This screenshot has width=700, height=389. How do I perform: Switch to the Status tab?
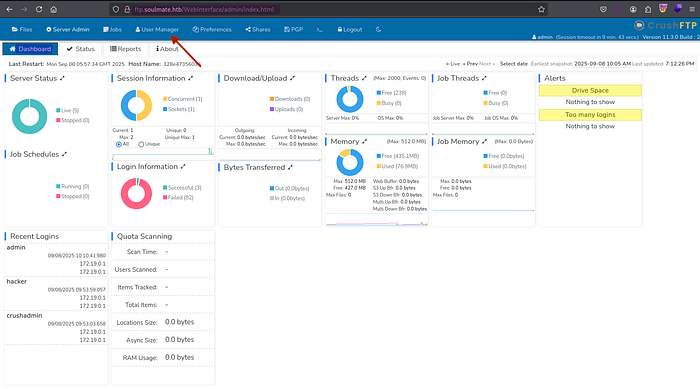[x=81, y=49]
